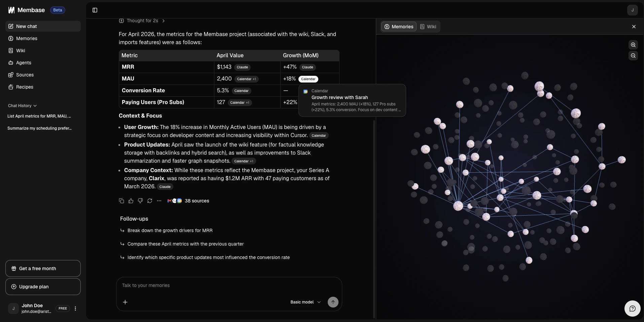Click the FREE plan badge
Screen dimensions: 644x322
[x=63, y=309]
